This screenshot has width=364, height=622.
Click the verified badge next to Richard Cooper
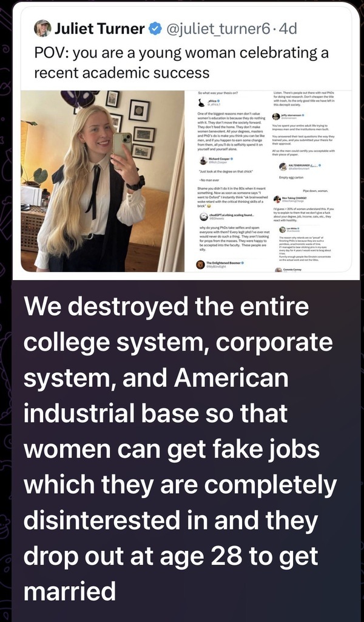tap(232, 159)
